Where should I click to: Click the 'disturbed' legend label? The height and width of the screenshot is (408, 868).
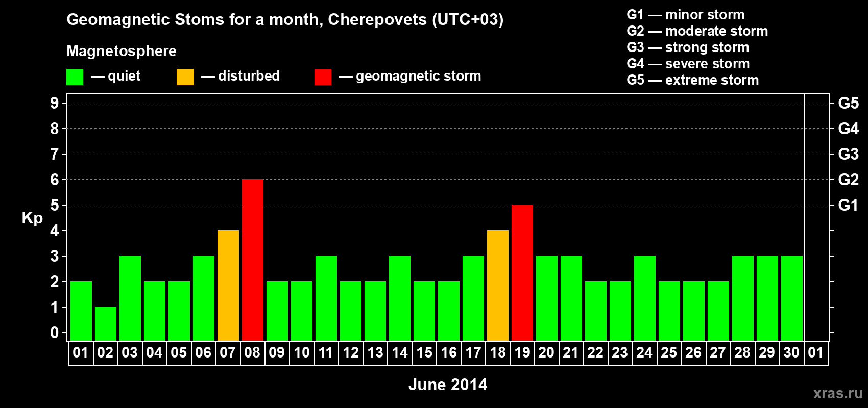(249, 76)
